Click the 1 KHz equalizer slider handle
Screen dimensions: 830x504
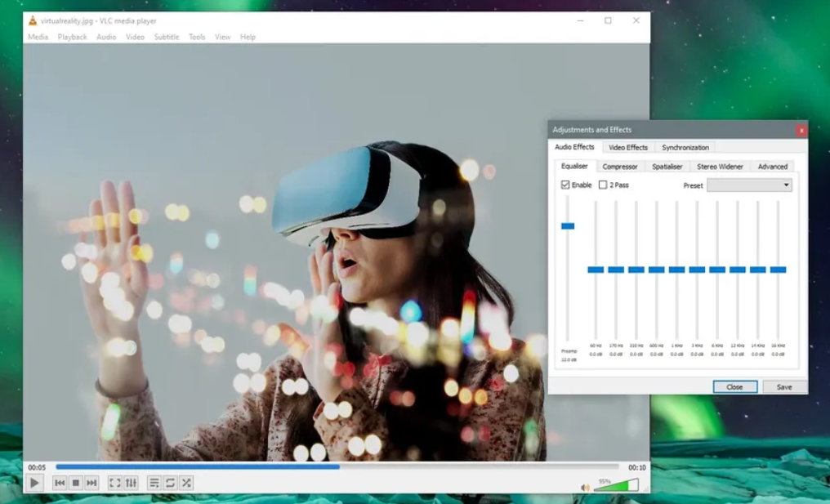(x=676, y=270)
